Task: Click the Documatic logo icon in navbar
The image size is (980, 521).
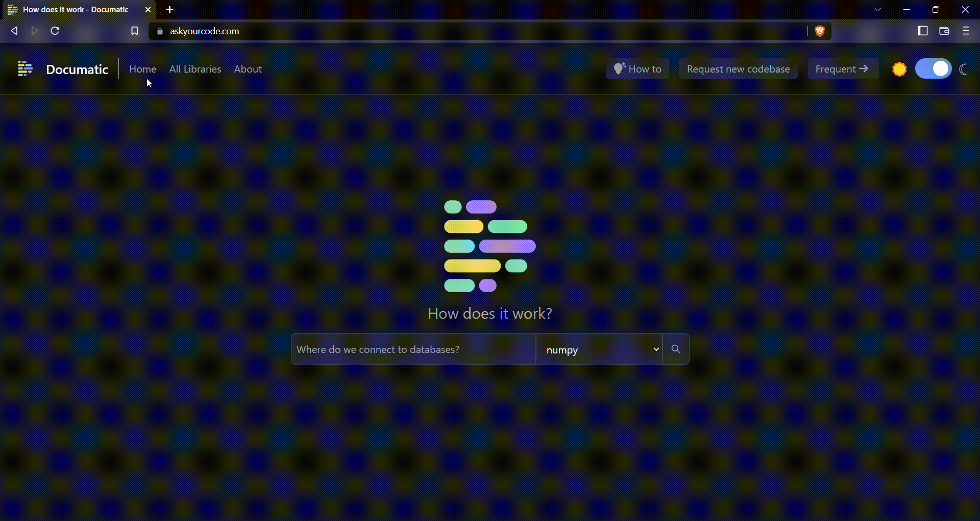Action: tap(25, 68)
